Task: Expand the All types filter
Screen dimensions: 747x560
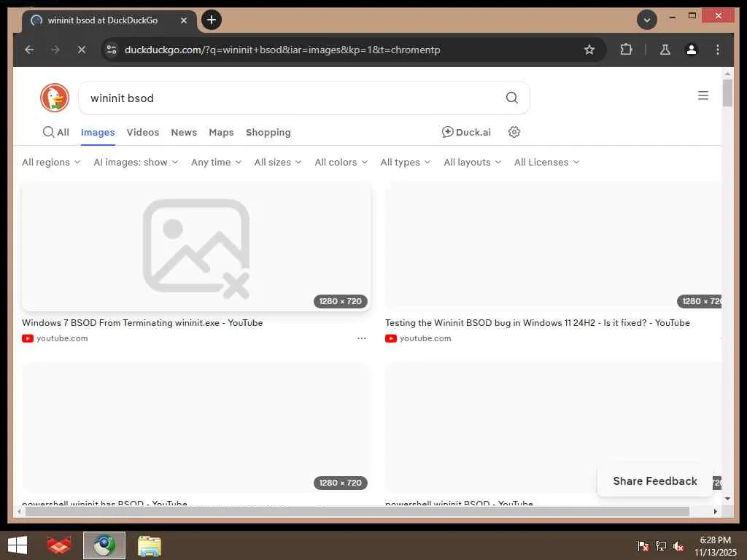Action: [406, 163]
